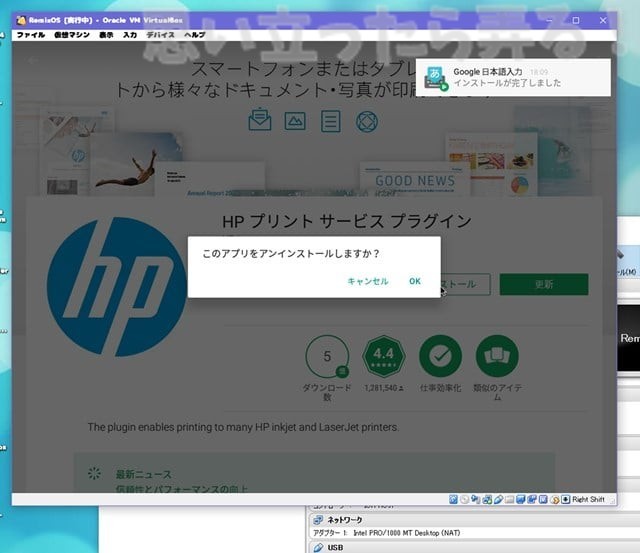640x553 pixels.
Task: Click the green 更新 button
Action: [544, 284]
